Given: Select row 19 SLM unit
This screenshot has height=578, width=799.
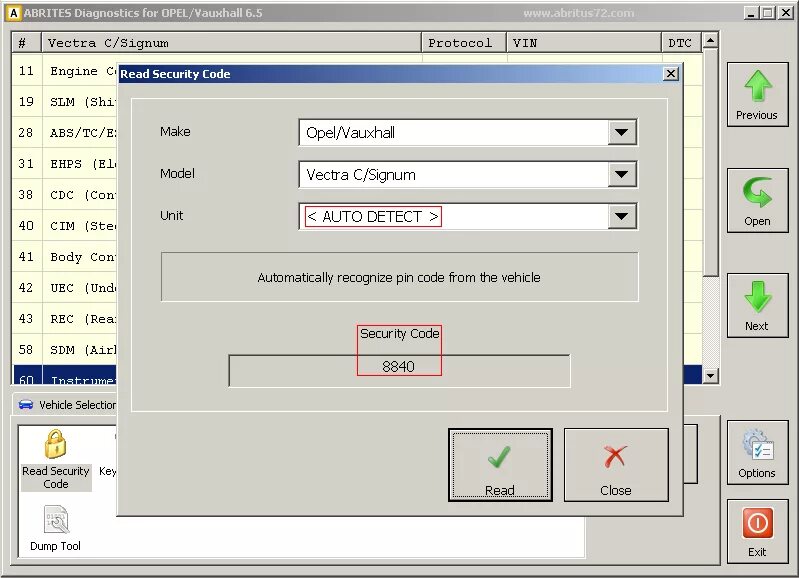Looking at the screenshot, I should point(65,102).
